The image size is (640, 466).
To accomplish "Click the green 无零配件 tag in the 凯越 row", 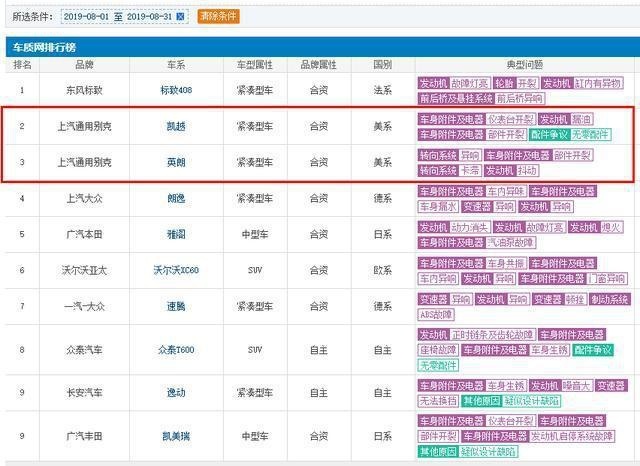I will (590, 134).
